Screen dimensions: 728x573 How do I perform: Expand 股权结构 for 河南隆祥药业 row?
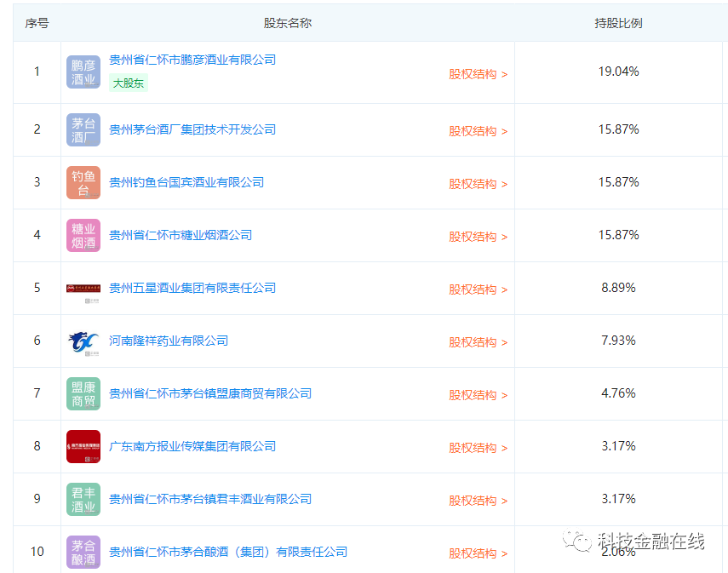[479, 343]
